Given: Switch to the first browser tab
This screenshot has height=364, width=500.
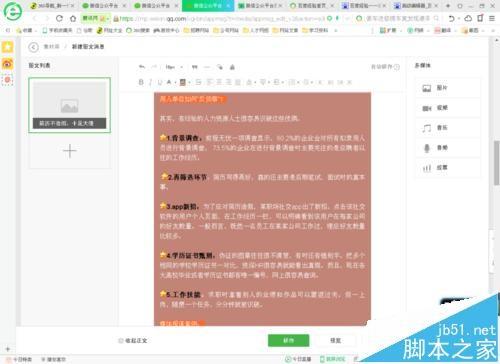Looking at the screenshot, I should coord(52,6).
